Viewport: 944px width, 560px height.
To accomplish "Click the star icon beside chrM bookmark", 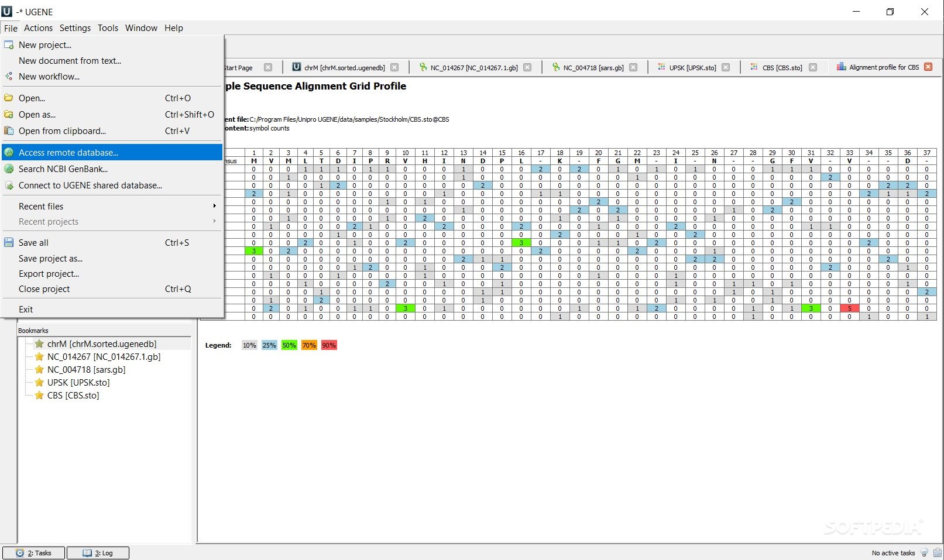I will click(39, 344).
